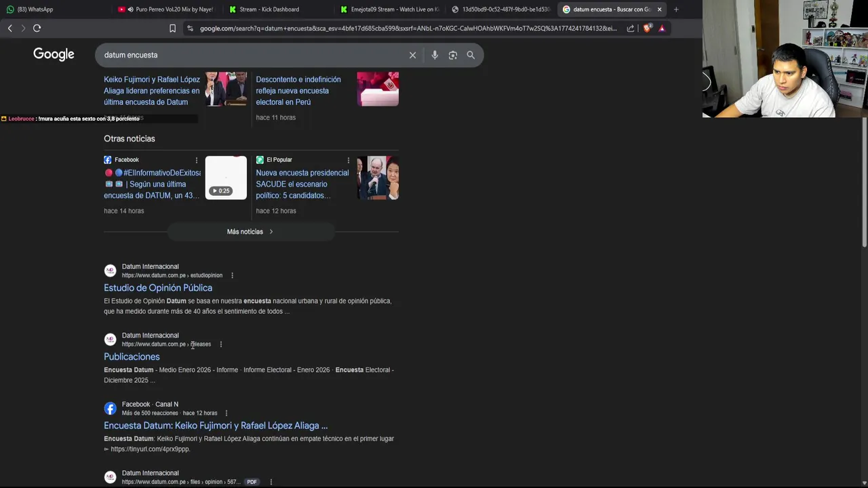Click the share icon in address bar
The width and height of the screenshot is (868, 488).
coord(631,28)
